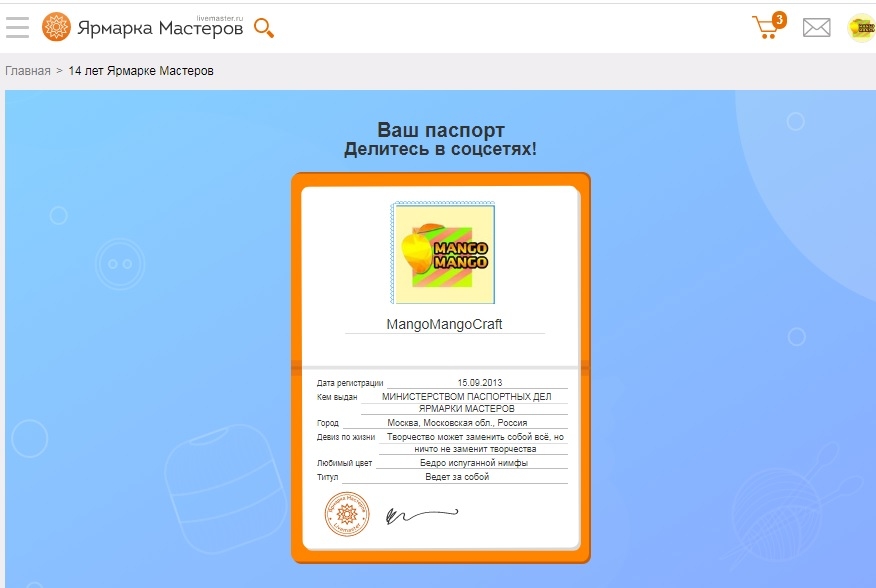Click the Дата регистрации label

tap(350, 383)
